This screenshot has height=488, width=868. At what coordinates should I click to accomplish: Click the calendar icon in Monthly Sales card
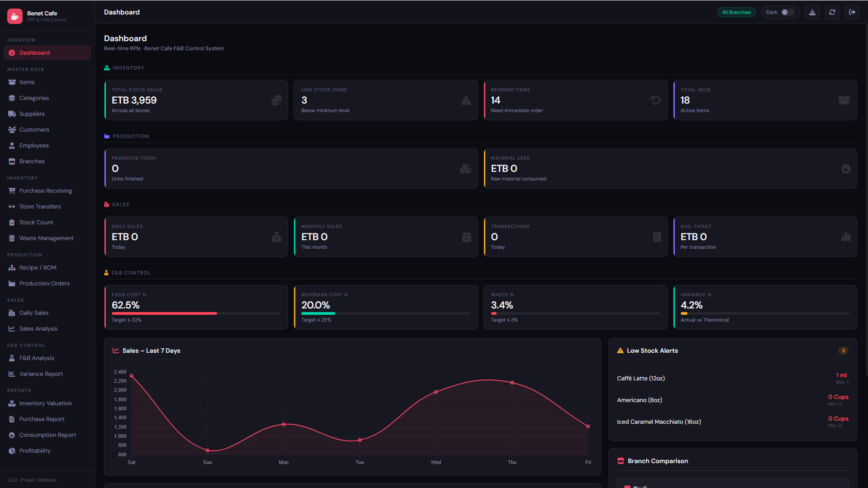(467, 237)
